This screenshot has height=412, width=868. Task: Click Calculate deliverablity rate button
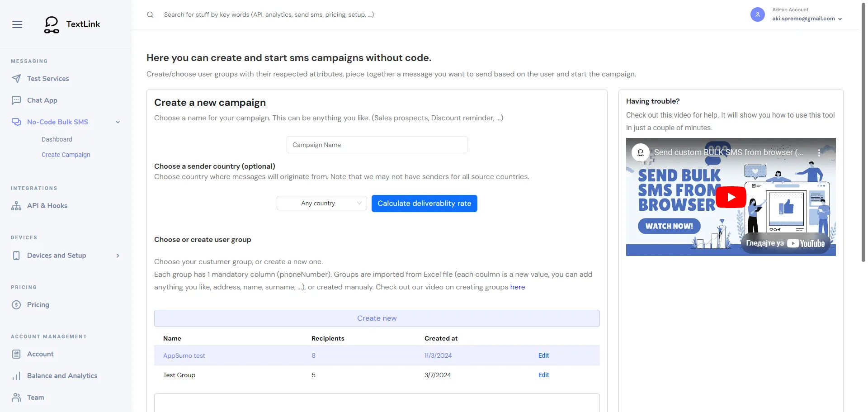coord(424,204)
